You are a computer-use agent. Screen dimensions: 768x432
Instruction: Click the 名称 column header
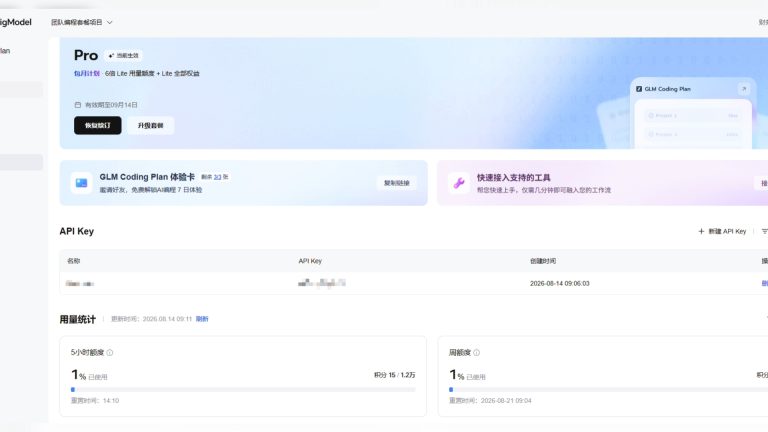[73, 261]
